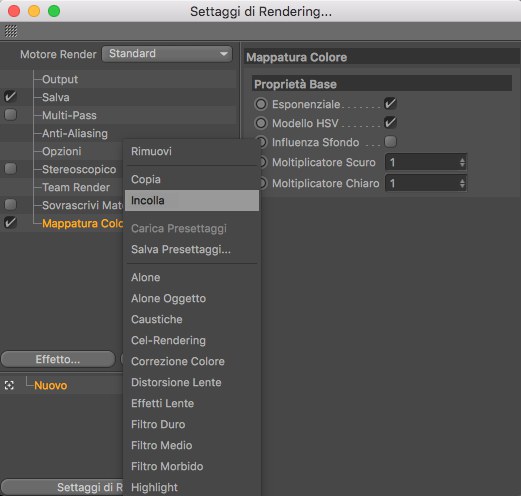Image resolution: width=521 pixels, height=496 pixels.
Task: Select Anti-Aliasing in the settings tree
Action: tap(75, 133)
